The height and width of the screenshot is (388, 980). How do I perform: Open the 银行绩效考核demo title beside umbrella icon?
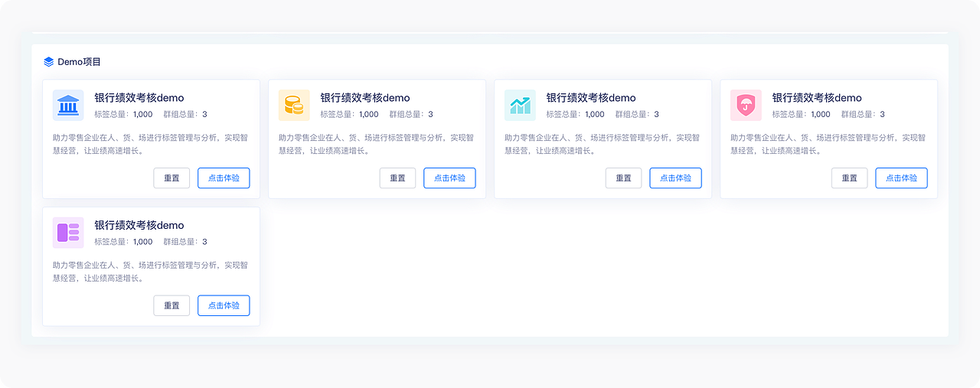coord(817,98)
